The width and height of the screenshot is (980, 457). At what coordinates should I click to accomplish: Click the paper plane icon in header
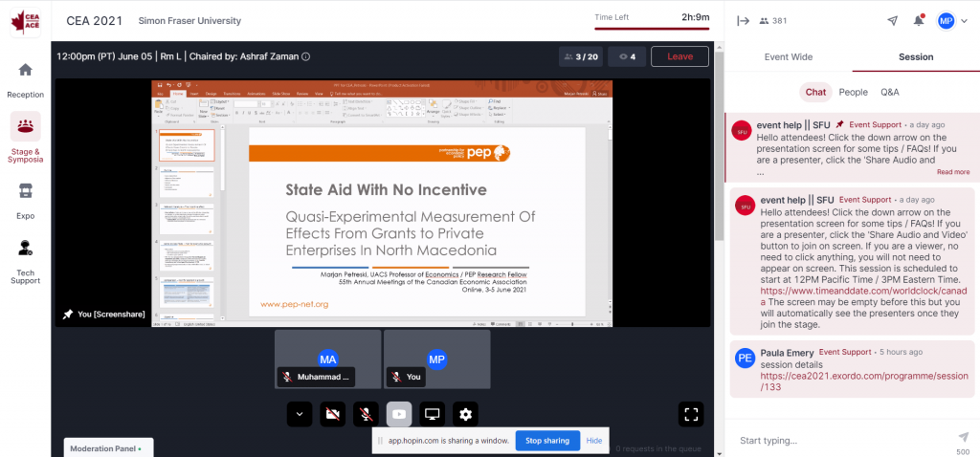(x=893, y=20)
